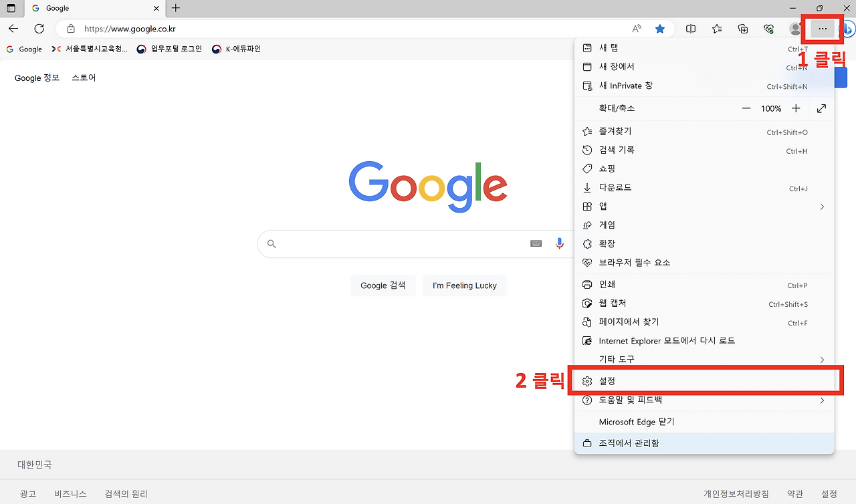This screenshot has height=504, width=856.
Task: Choose Microsoft Edge 닫기
Action: (x=704, y=422)
